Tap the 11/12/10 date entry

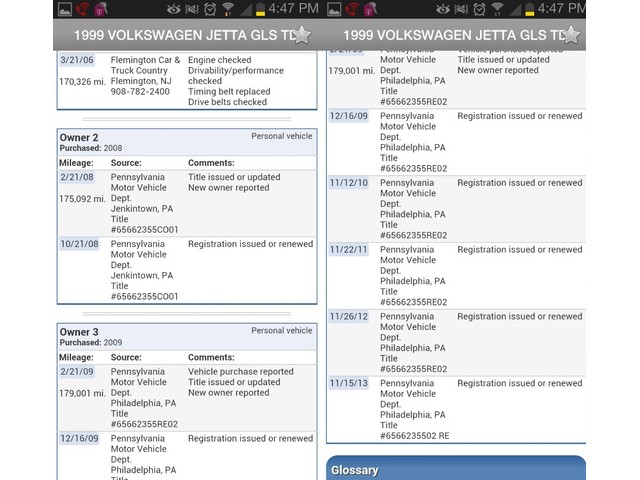[349, 183]
